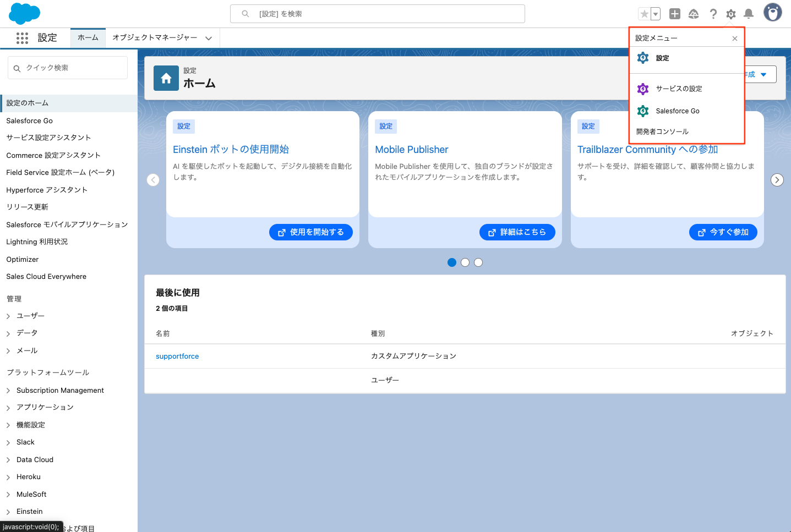Image resolution: width=791 pixels, height=532 pixels.
Task: Click the Salesforce cloud logo
Action: (24, 13)
